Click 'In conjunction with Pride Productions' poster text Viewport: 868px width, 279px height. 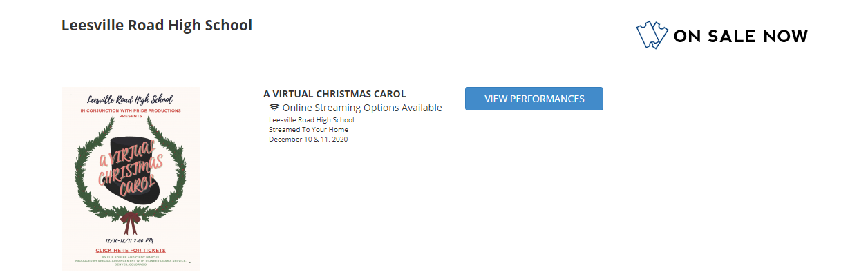pyautogui.click(x=131, y=110)
